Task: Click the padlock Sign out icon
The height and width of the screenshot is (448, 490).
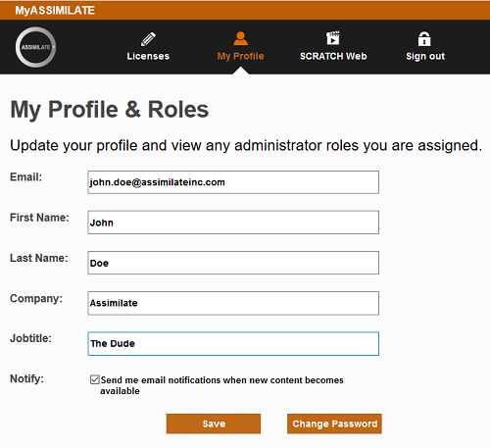Action: 424,38
